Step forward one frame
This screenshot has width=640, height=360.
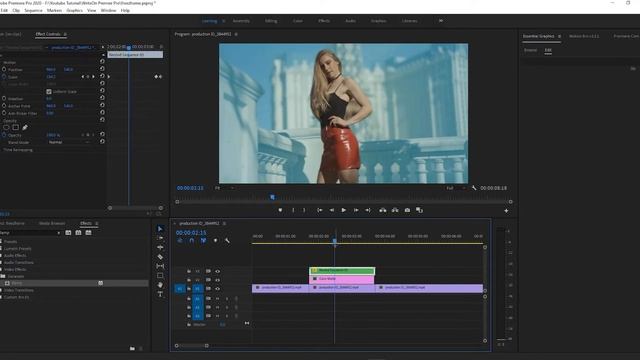356,210
